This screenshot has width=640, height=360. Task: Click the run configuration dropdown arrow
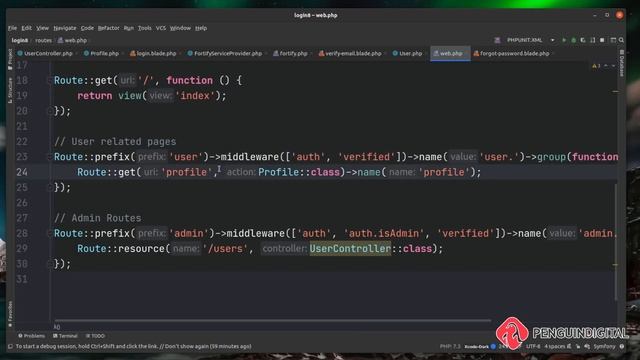tap(552, 40)
